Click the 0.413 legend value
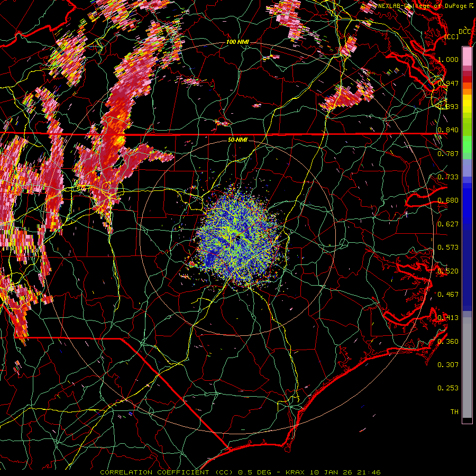The image size is (476, 476). click(x=448, y=318)
